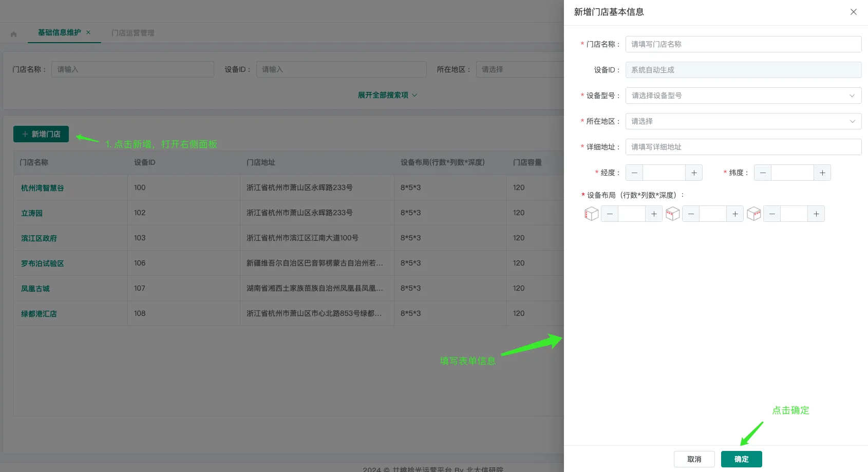Open the 所在地区 dropdown in the panel
The image size is (868, 472).
click(x=743, y=121)
